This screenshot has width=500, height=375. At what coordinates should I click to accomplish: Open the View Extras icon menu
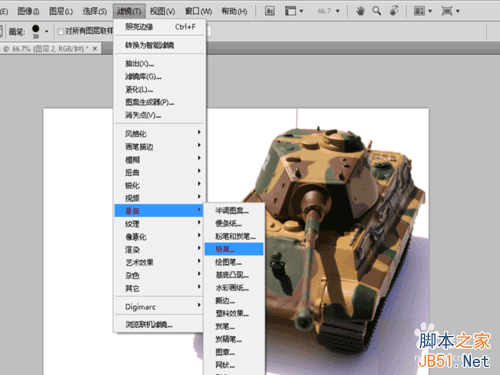[x=294, y=11]
